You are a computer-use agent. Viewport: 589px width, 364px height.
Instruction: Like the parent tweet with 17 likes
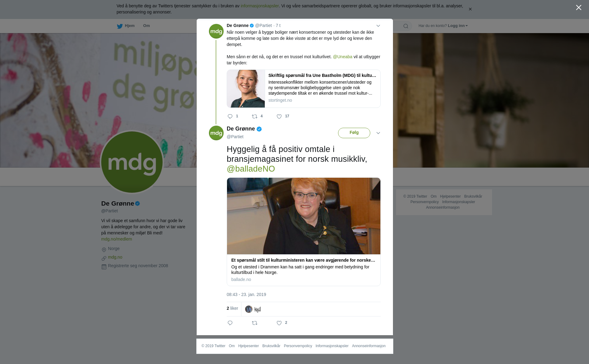279,116
